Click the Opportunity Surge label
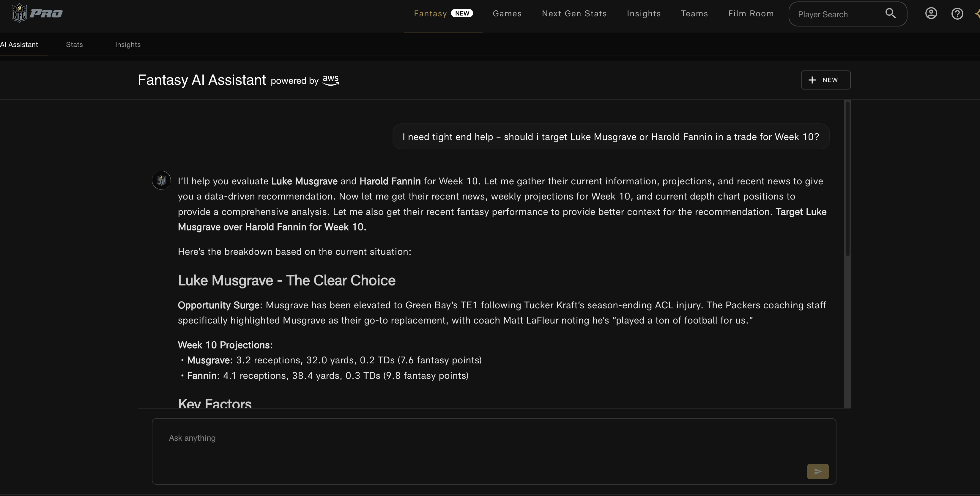The height and width of the screenshot is (496, 980). click(220, 305)
